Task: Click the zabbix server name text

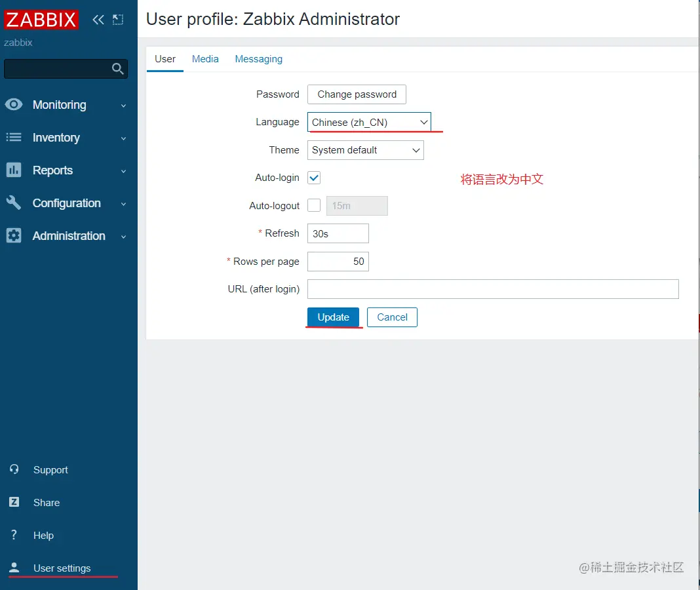Action: coord(18,43)
